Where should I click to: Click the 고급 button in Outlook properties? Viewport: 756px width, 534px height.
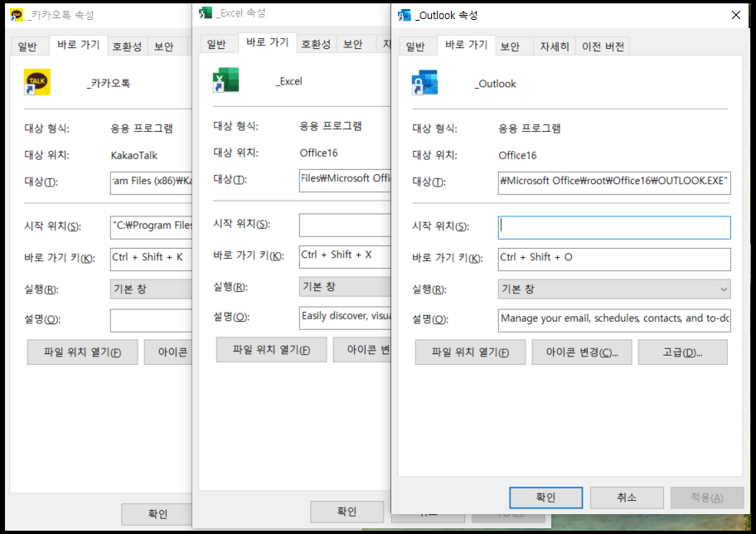click(x=683, y=352)
